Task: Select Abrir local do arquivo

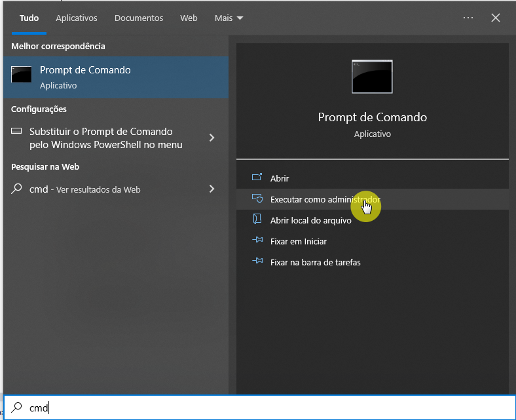Action: (x=373, y=220)
